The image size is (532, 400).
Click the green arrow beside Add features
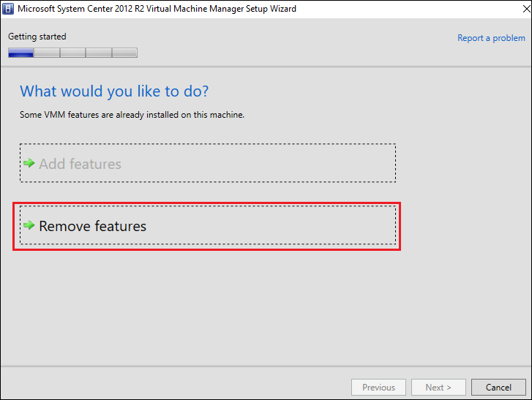coord(29,163)
